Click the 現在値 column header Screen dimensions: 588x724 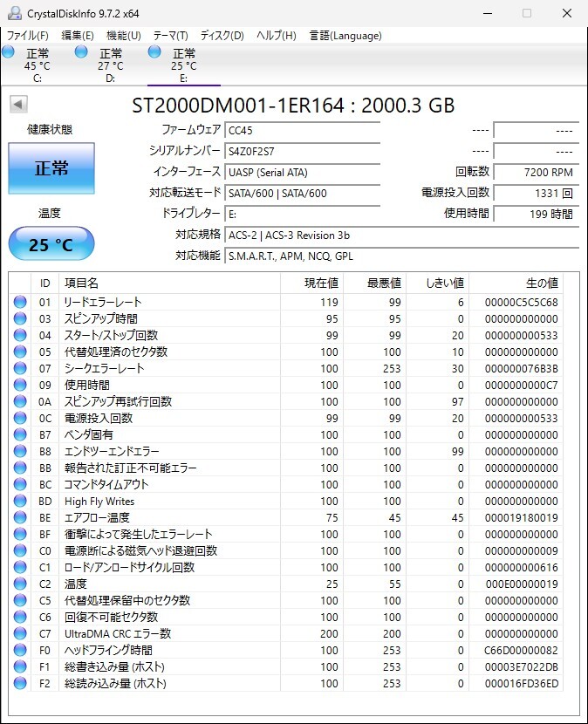tap(311, 283)
